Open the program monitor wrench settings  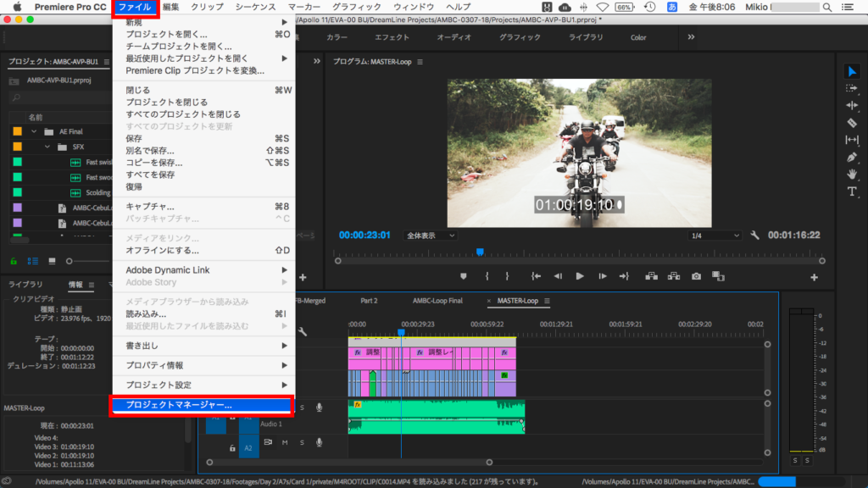coord(754,236)
